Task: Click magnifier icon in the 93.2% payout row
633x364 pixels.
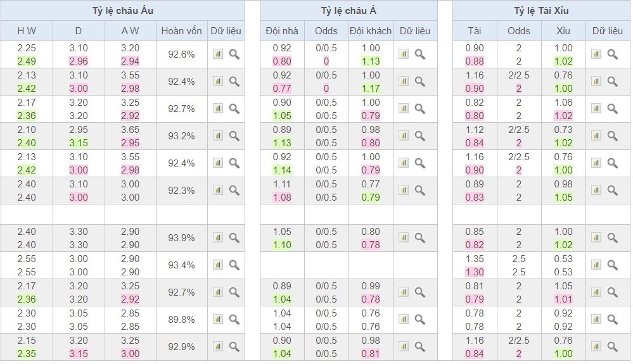Action: [234, 135]
